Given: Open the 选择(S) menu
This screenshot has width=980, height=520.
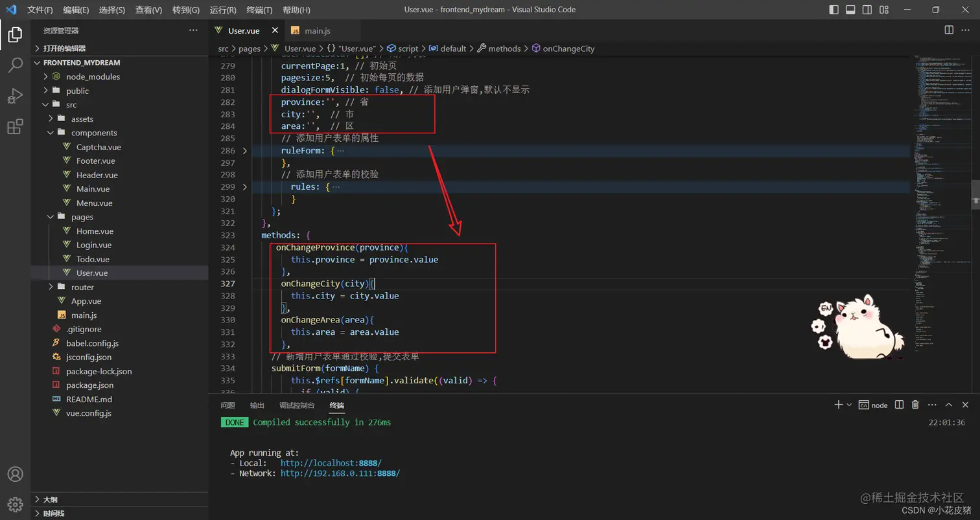Looking at the screenshot, I should click(x=112, y=10).
